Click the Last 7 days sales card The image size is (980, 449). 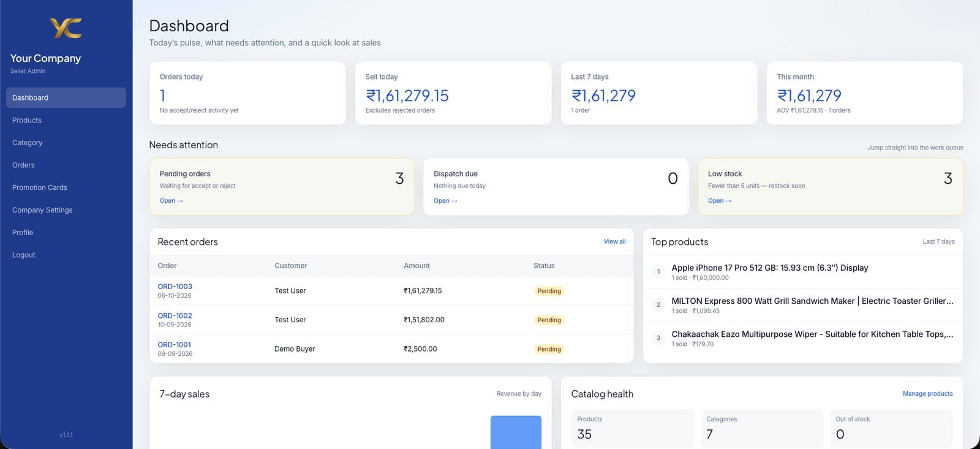[659, 93]
